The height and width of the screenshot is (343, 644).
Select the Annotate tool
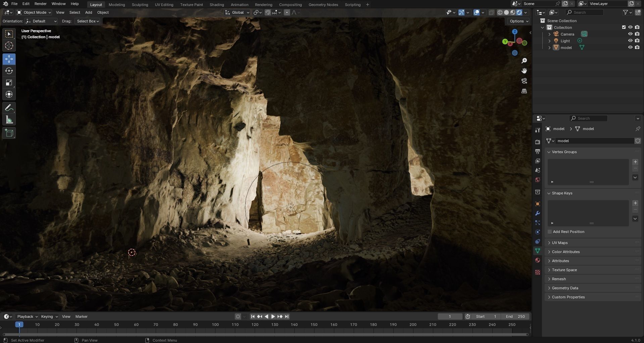(x=9, y=108)
